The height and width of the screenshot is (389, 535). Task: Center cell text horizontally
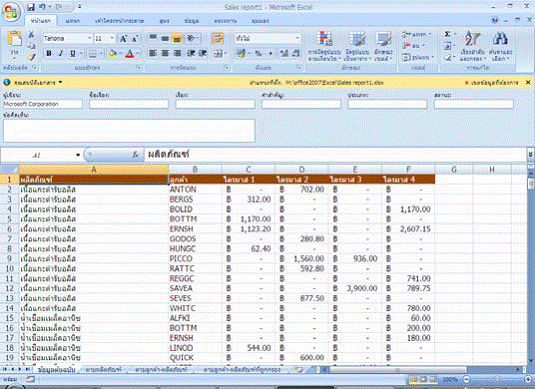click(165, 53)
